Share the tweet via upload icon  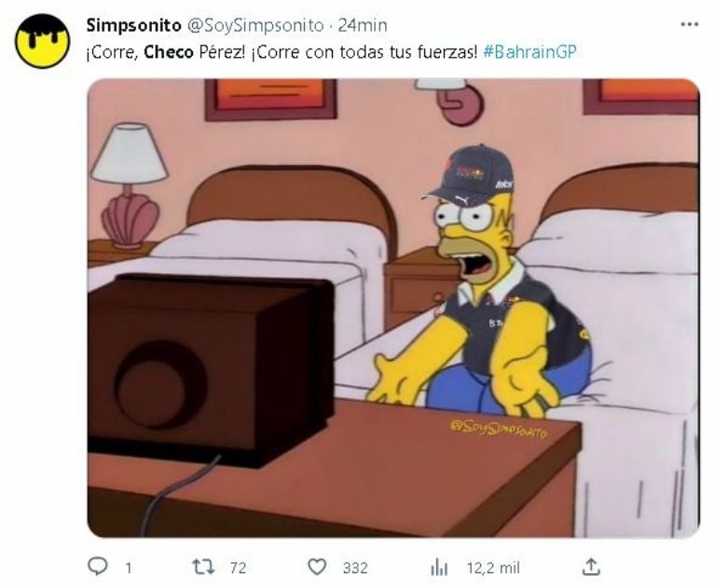[591, 567]
